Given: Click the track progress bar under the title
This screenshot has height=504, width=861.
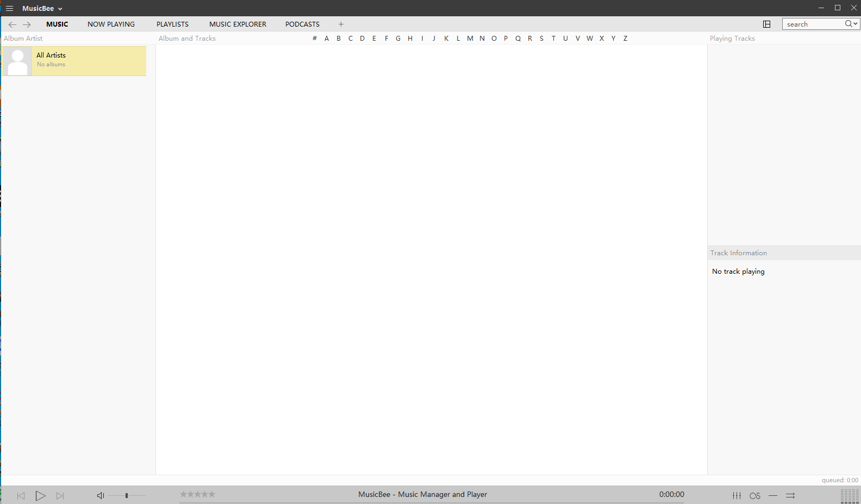Looking at the screenshot, I should (432, 502).
